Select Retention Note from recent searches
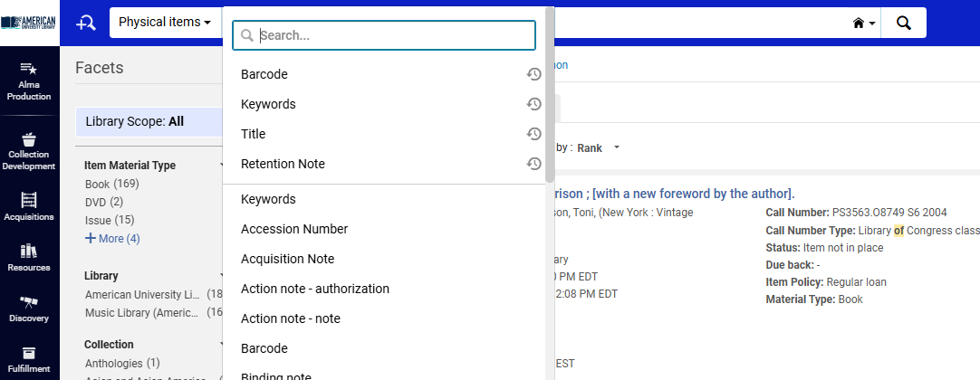The width and height of the screenshot is (980, 380). point(283,164)
